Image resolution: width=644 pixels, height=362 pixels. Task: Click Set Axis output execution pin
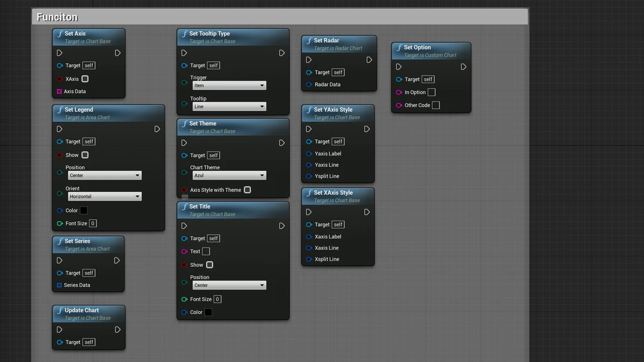(x=117, y=53)
